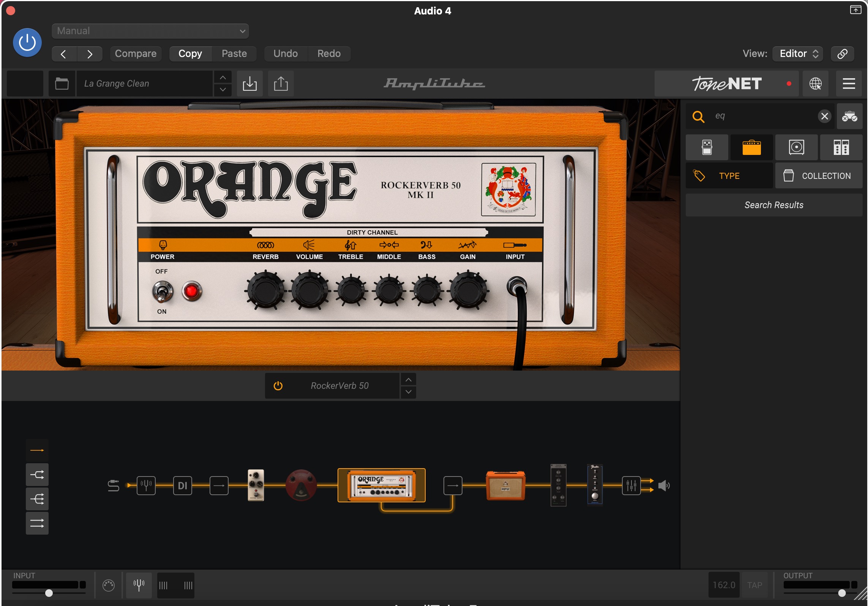The image size is (868, 606).
Task: Click the GAIN knob on the amp
Action: (468, 291)
